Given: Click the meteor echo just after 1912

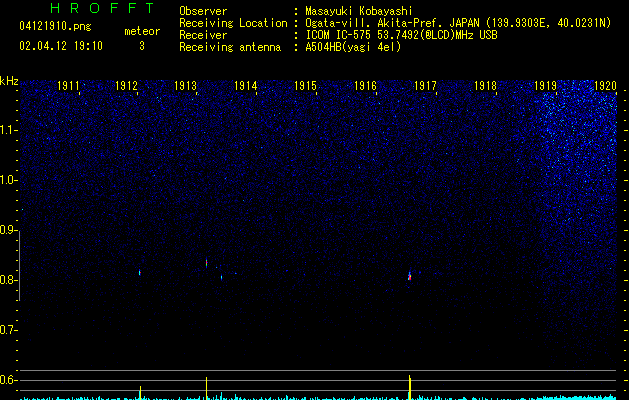Looking at the screenshot, I should tap(140, 273).
